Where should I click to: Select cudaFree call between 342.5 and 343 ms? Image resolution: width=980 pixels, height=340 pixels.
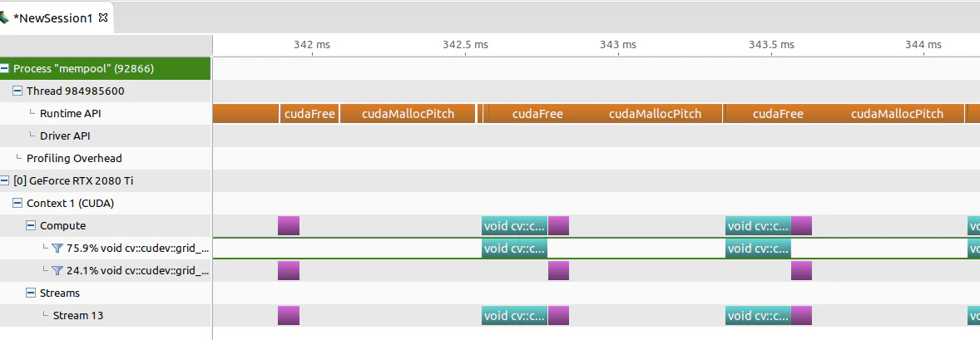[x=537, y=114]
